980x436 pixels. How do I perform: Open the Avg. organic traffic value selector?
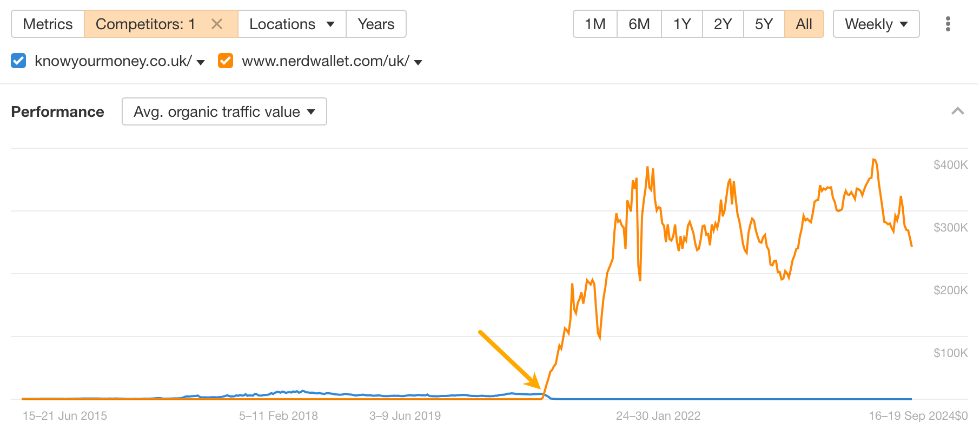pos(224,111)
